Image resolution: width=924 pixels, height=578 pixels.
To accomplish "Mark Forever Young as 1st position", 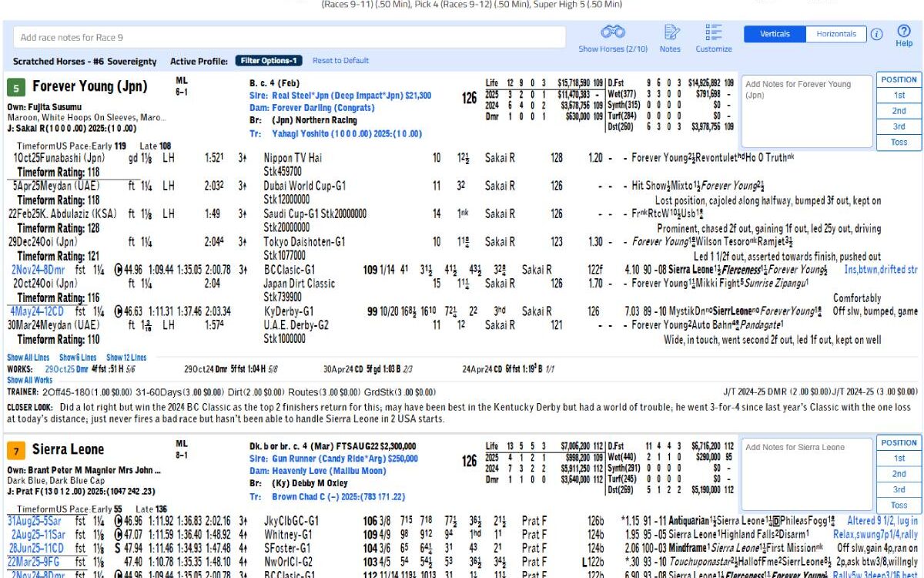I will pos(899,95).
